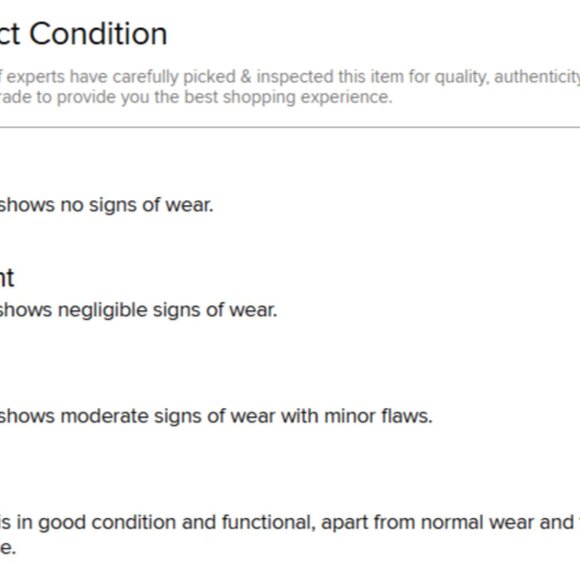The width and height of the screenshot is (580, 580).
Task: Click the partially visible "nt" condition heading
Action: pos(7,278)
